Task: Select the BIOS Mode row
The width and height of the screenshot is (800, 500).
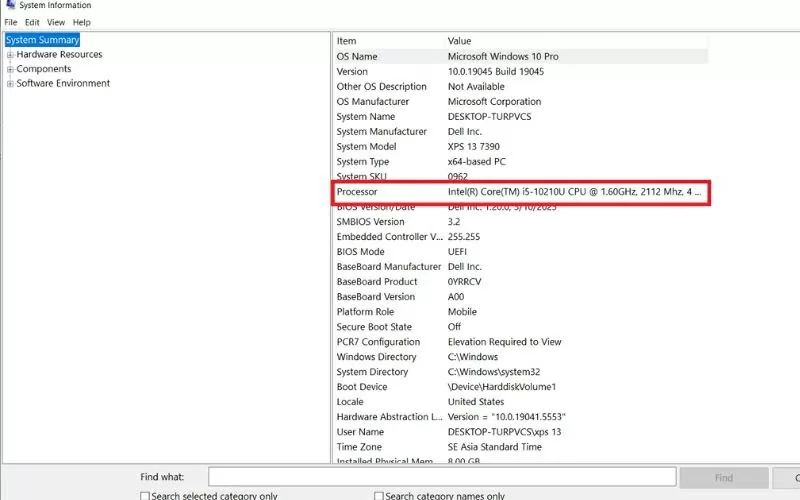Action: click(520, 252)
